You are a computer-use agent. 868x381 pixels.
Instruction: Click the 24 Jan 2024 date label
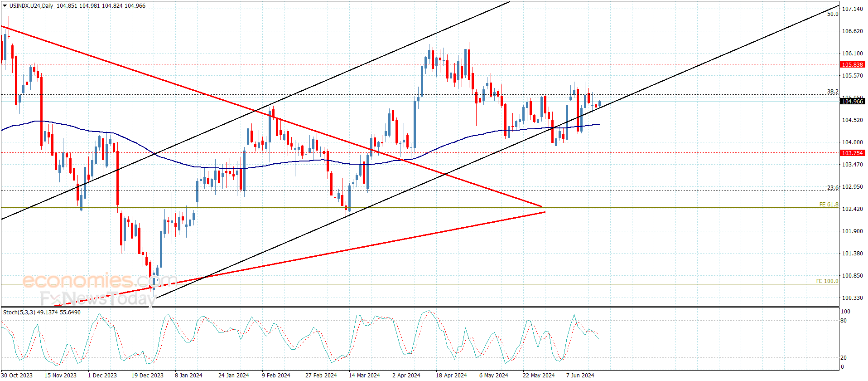233,375
